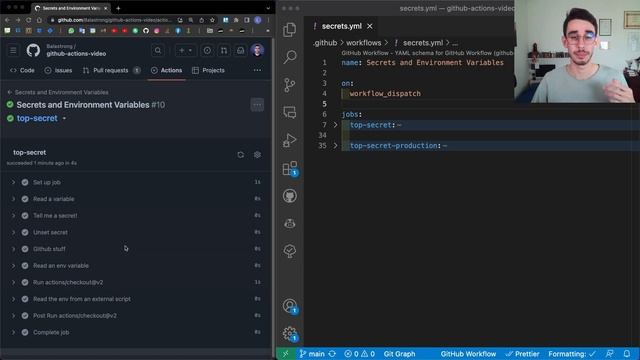Open the Remote Explorer icon in VS Code

(290, 112)
